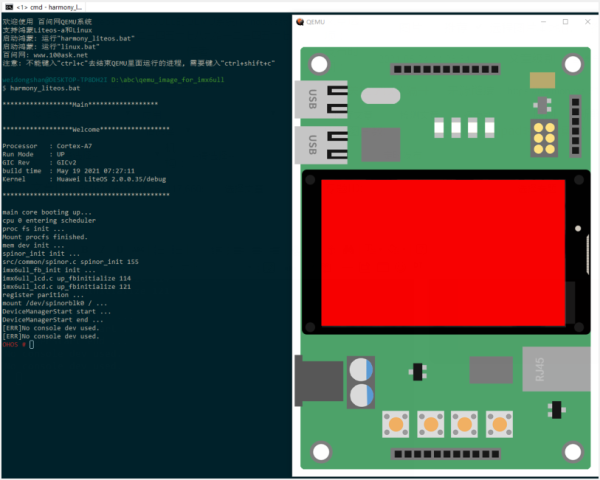Click the 'proc fs init ...' line
600x480 pixels.
point(33,229)
